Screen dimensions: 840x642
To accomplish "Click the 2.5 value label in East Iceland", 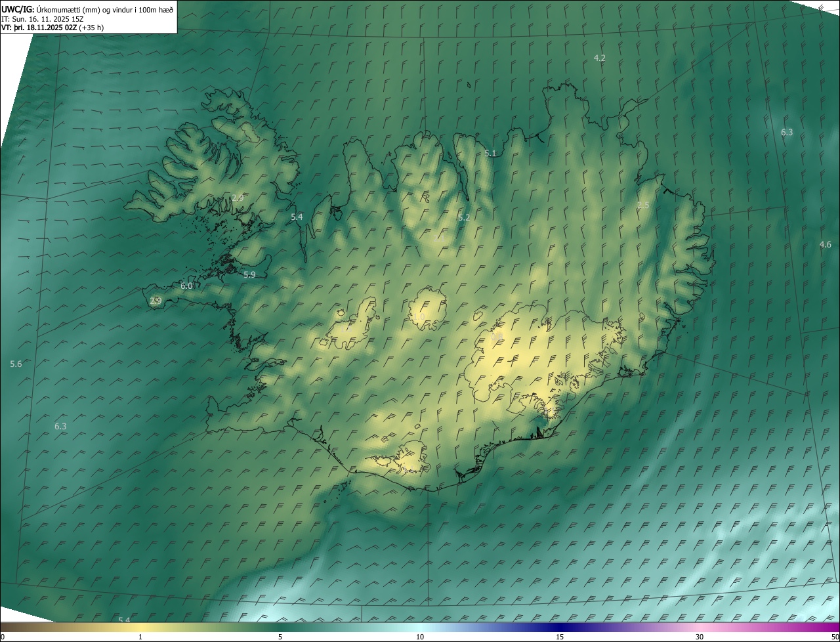I will 643,205.
